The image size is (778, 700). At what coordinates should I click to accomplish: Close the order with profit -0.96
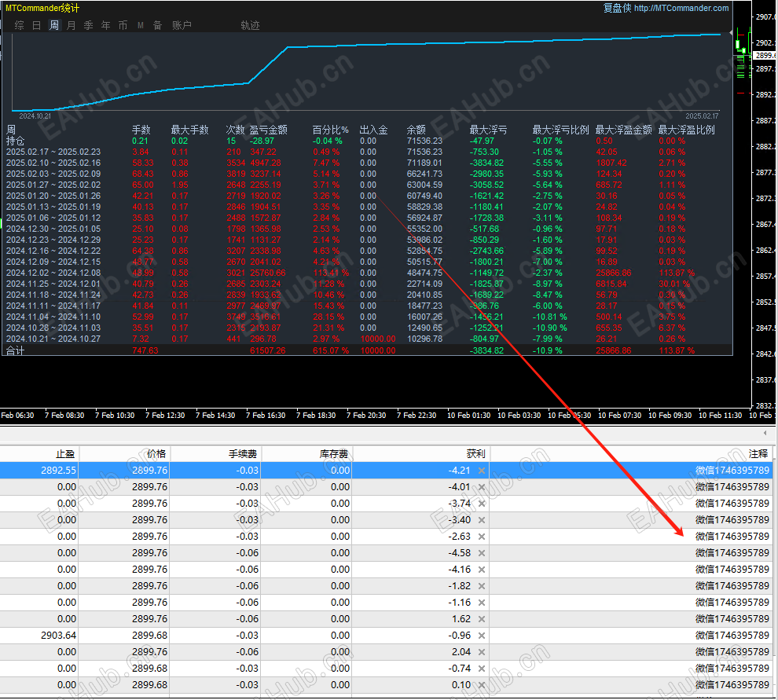(x=481, y=636)
